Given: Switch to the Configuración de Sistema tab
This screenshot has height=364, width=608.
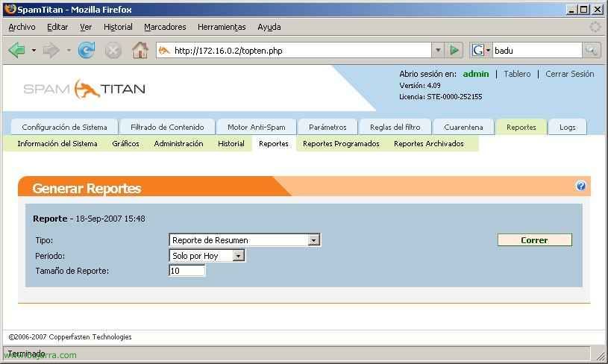Looking at the screenshot, I should (64, 127).
